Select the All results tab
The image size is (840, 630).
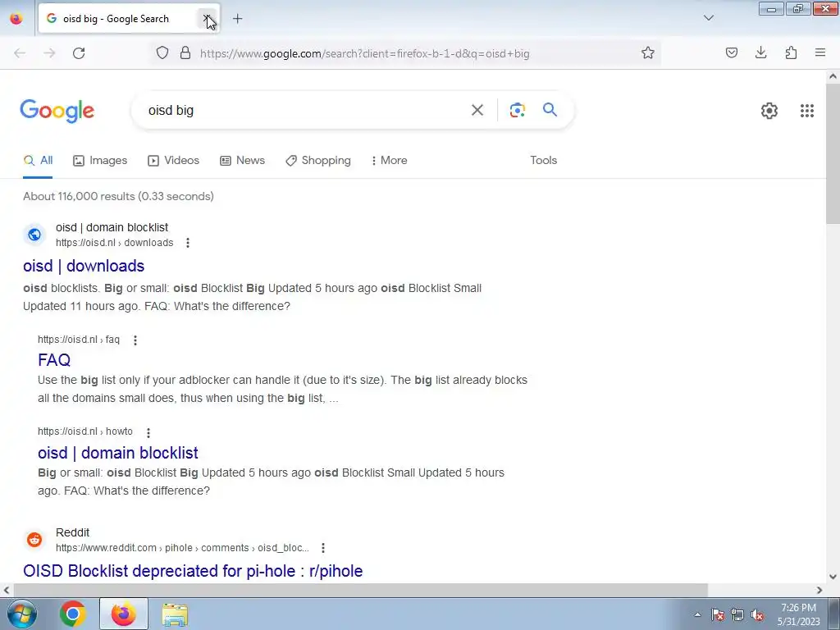point(38,160)
